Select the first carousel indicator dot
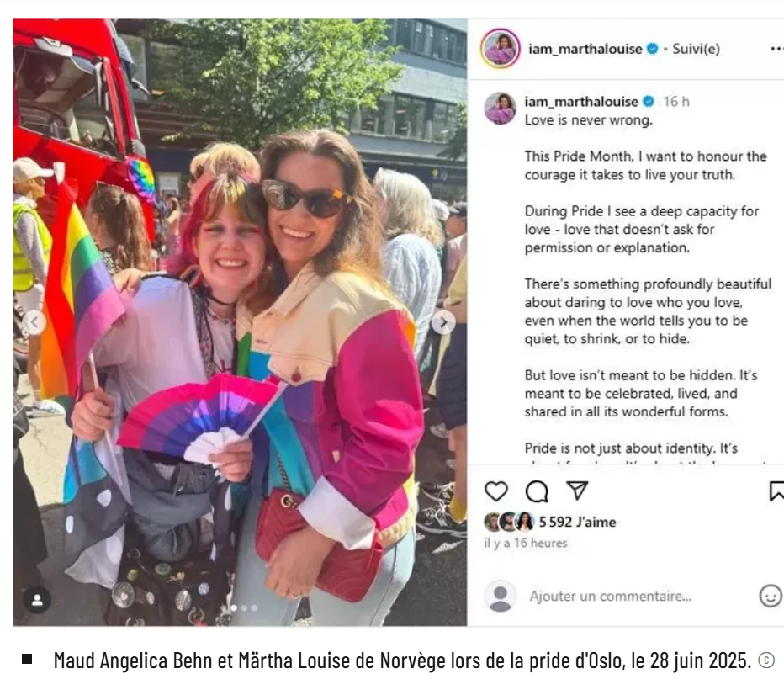The height and width of the screenshot is (679, 784). pos(234,608)
